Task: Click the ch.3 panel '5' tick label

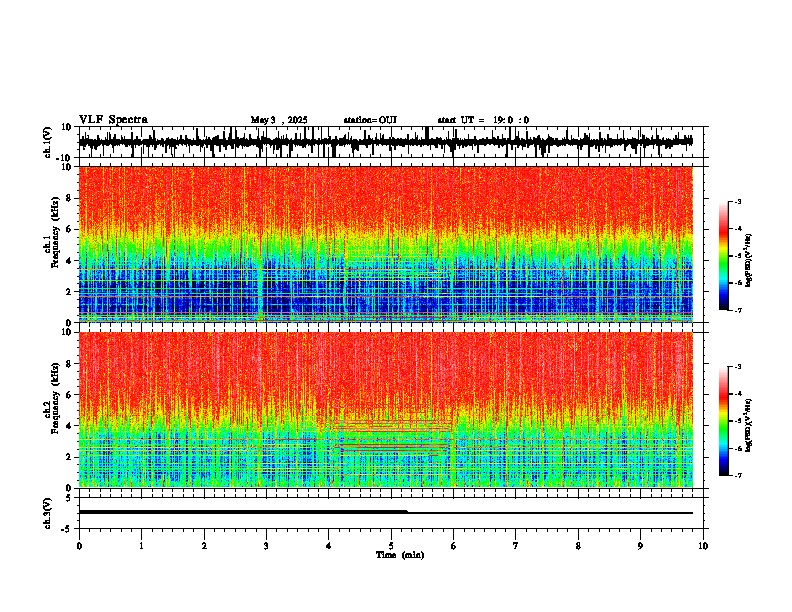Action: [x=70, y=497]
